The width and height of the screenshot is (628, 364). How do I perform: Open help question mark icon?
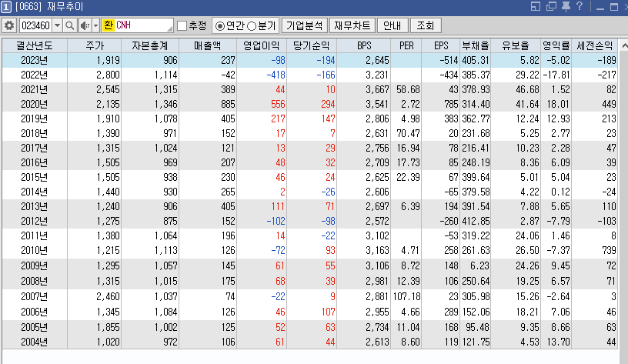[580, 6]
